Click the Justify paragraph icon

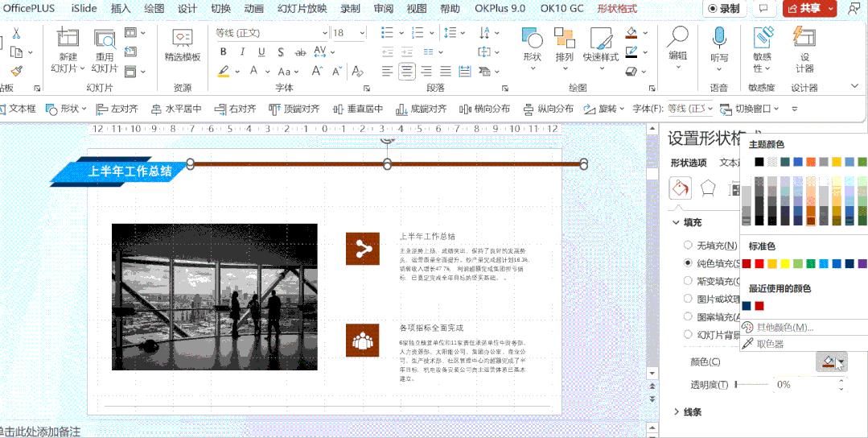tap(445, 72)
